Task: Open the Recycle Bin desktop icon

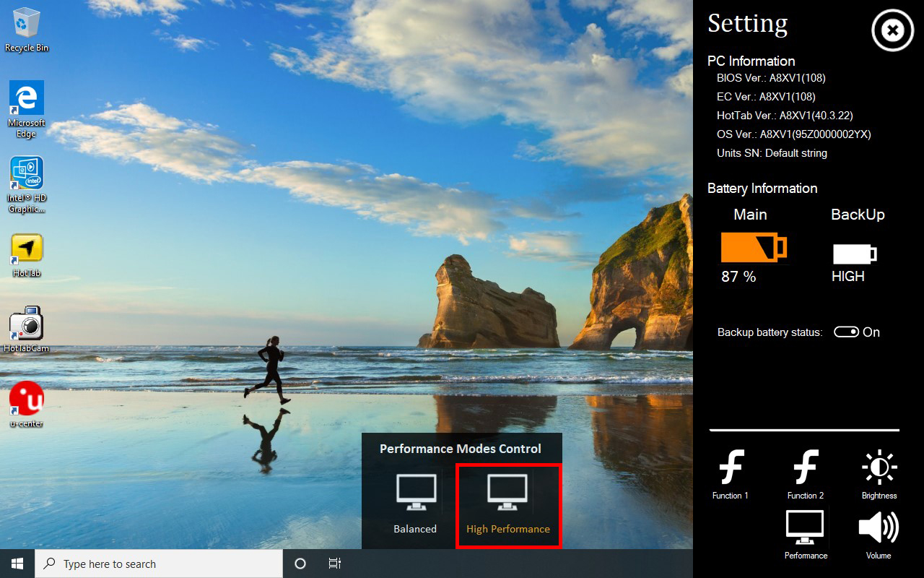Action: click(x=27, y=30)
